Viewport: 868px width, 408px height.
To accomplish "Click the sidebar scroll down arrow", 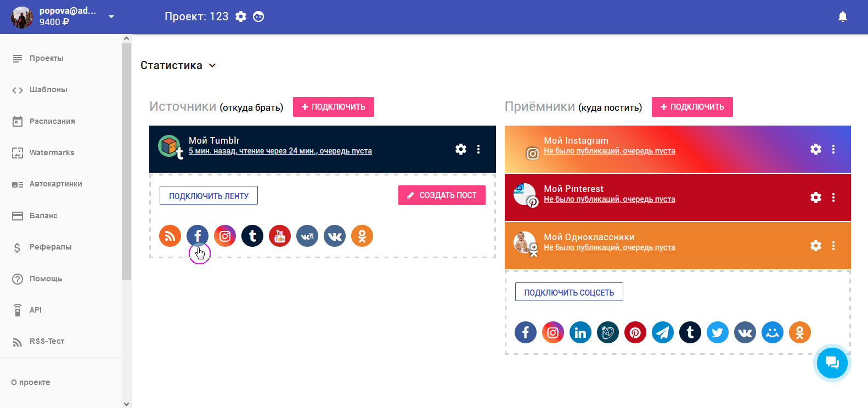I will pyautogui.click(x=127, y=404).
